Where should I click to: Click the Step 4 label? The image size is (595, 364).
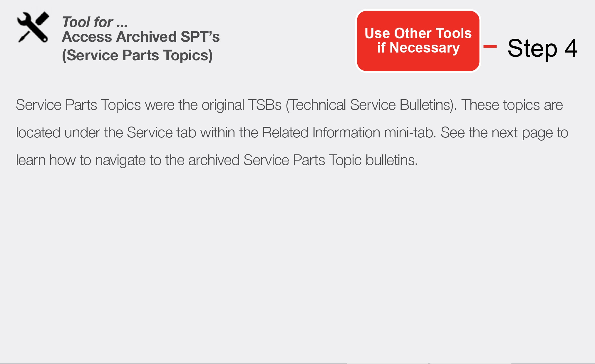(x=542, y=48)
